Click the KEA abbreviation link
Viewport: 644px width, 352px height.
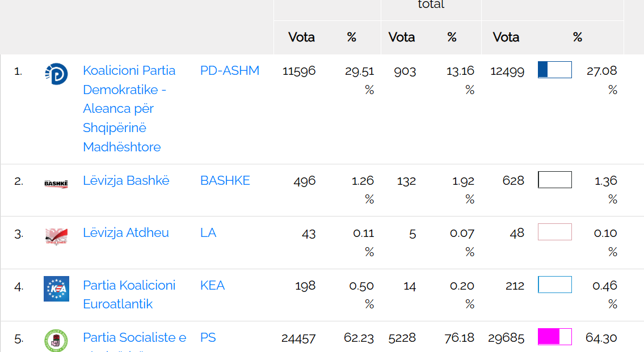[213, 286]
